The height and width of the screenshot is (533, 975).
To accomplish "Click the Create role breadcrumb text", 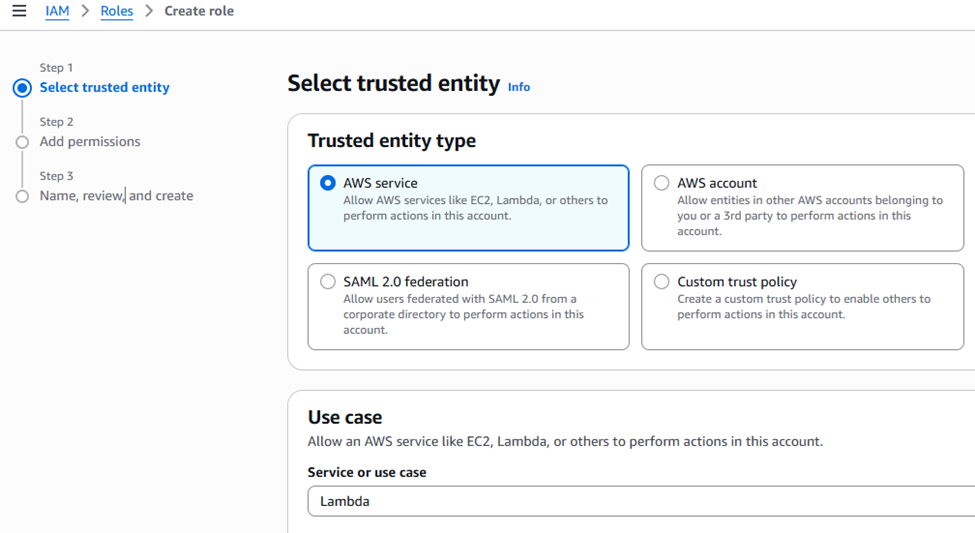I will [199, 11].
